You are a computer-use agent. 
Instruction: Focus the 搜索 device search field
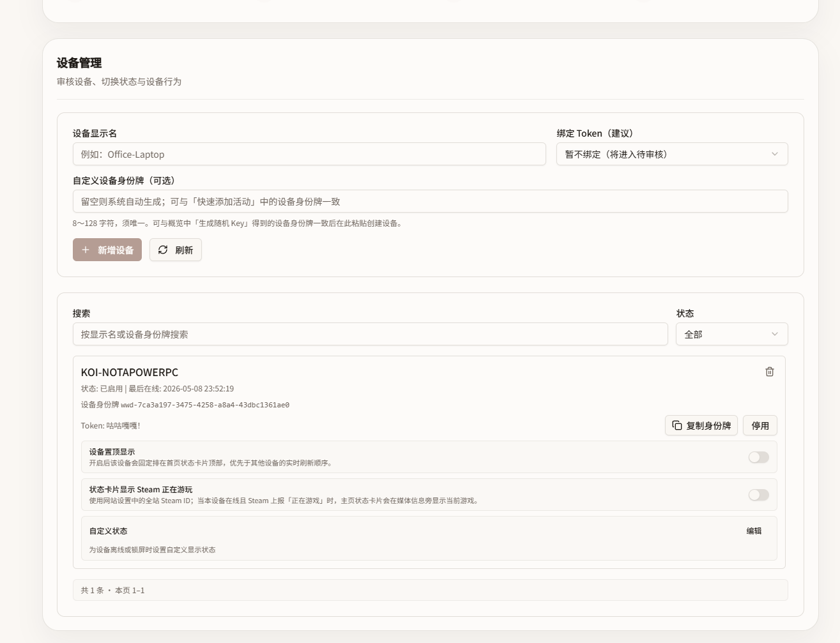pos(370,334)
